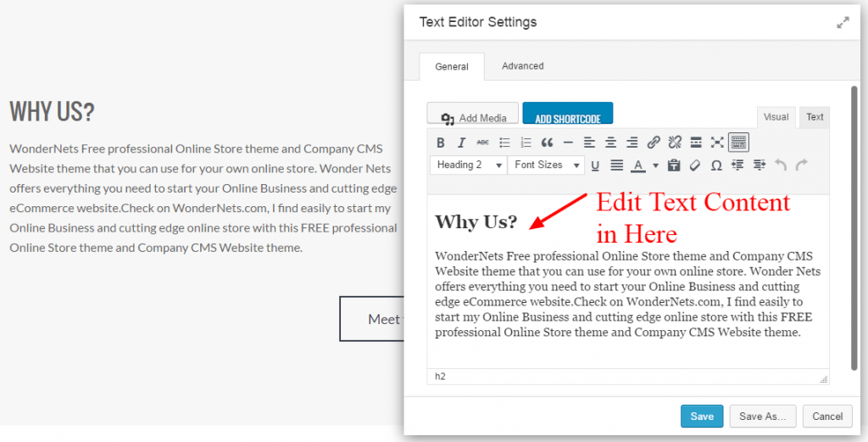Click the Save button
Image resolution: width=868 pixels, height=442 pixels.
click(x=702, y=417)
